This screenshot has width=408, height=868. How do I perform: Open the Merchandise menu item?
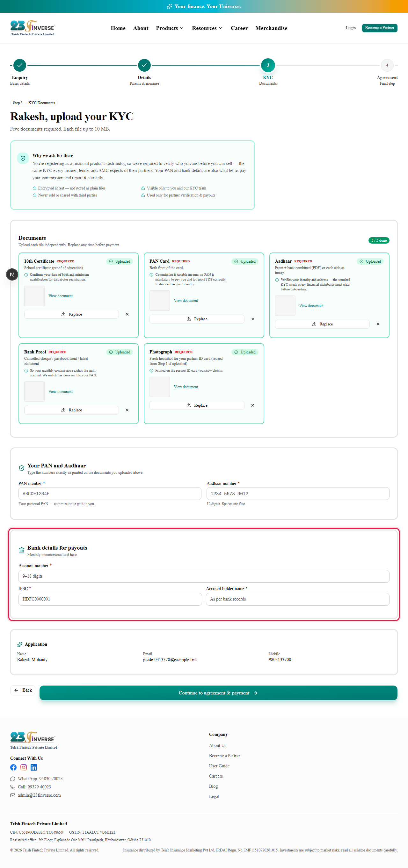coord(271,28)
